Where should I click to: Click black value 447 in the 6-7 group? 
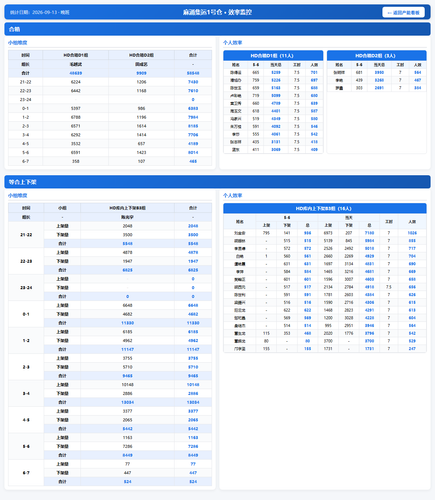tap(127, 473)
